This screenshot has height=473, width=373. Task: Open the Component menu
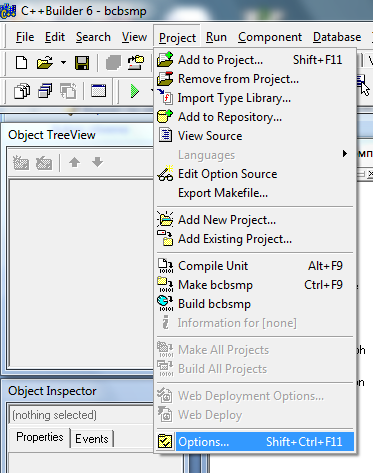pyautogui.click(x=270, y=37)
